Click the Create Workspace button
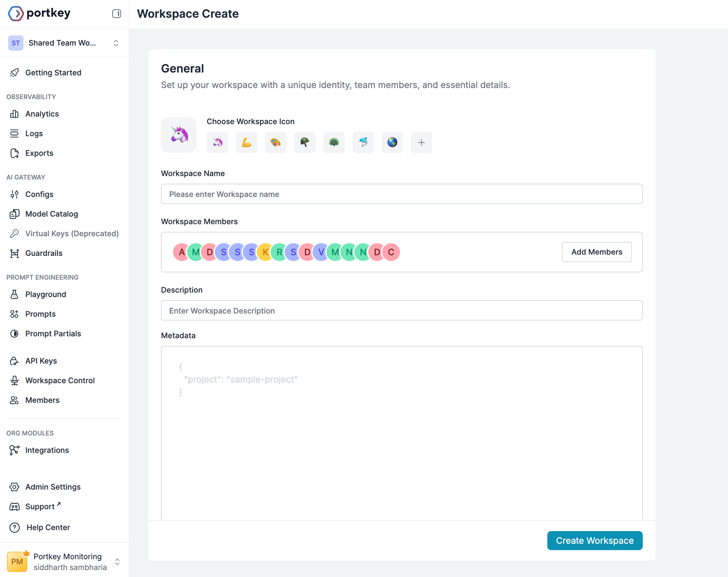This screenshot has width=728, height=577. click(x=595, y=541)
